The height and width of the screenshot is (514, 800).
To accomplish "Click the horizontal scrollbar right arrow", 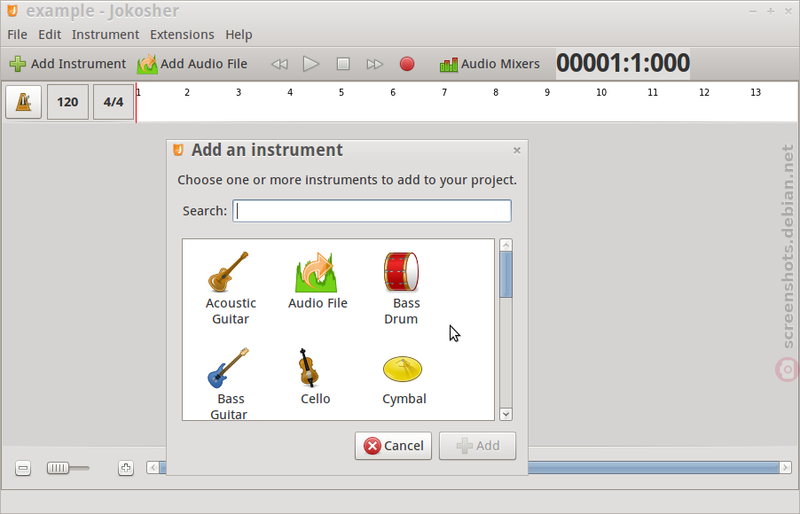I will (786, 468).
